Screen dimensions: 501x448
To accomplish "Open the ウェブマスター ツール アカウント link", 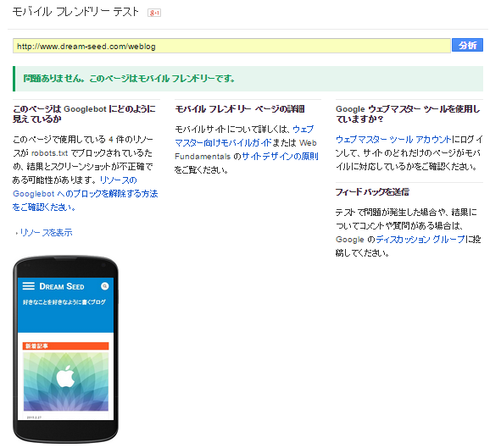I will 393,140.
